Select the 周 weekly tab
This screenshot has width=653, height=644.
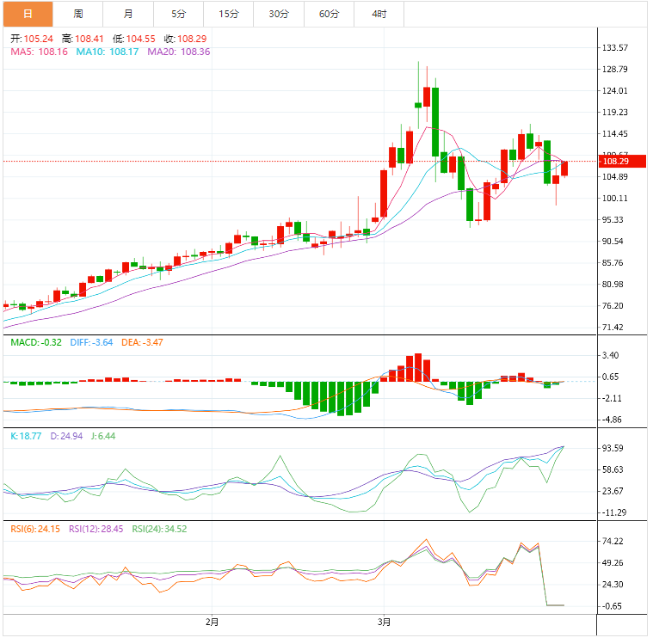coord(78,14)
